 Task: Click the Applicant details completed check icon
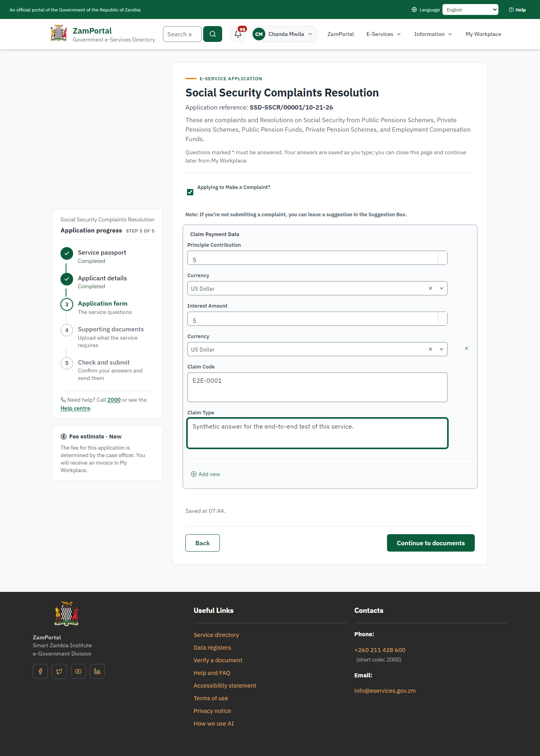coord(67,279)
